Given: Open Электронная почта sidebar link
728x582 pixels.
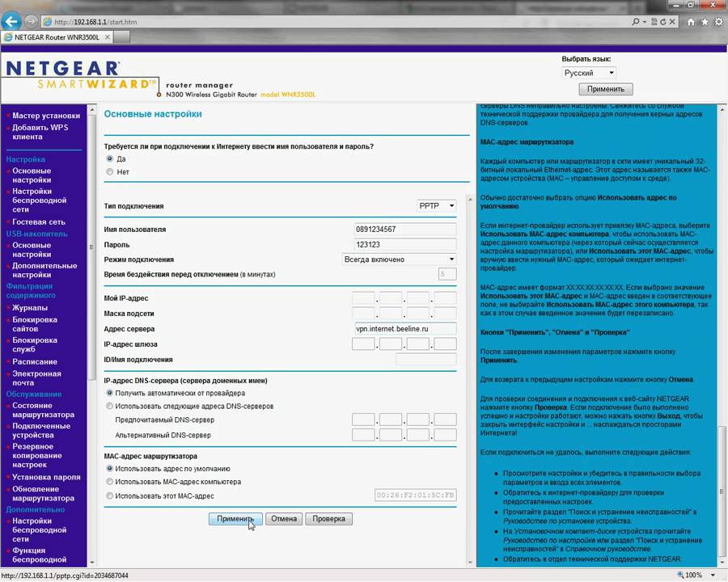Looking at the screenshot, I should pos(36,377).
